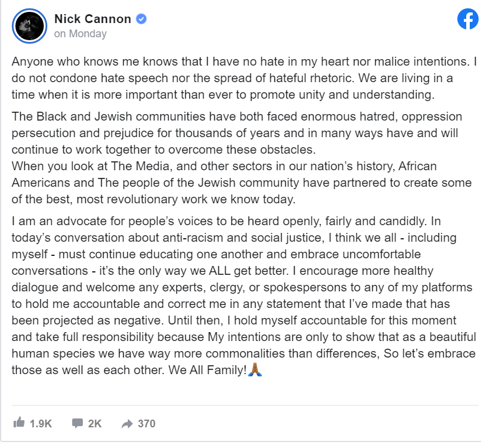View the 370 shares count
Image resolution: width=481 pixels, height=448 pixels.
click(x=147, y=424)
